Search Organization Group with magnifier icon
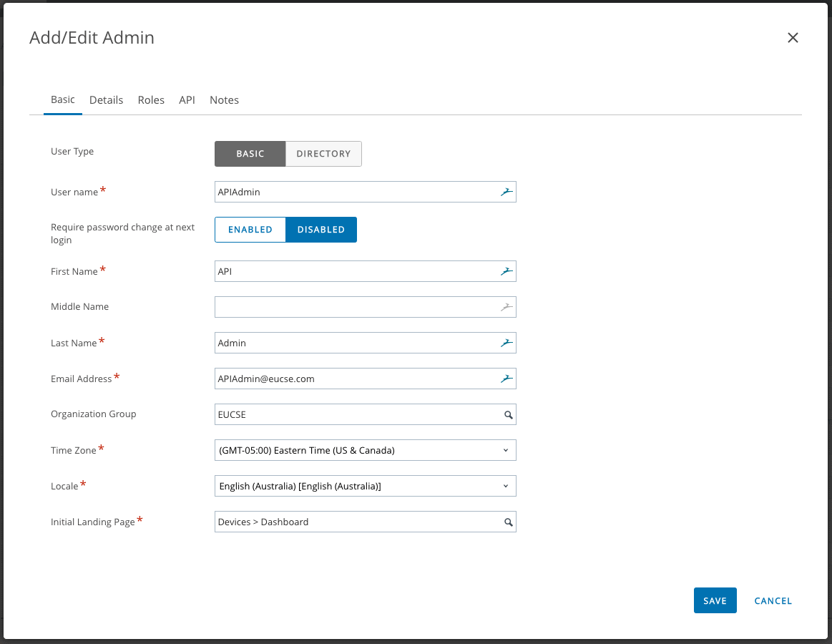The image size is (832, 644). (509, 414)
